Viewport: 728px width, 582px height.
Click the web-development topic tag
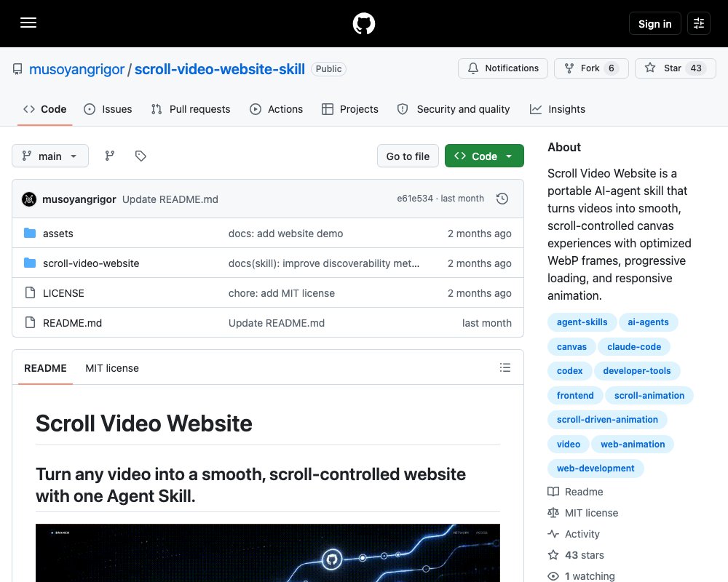point(596,469)
